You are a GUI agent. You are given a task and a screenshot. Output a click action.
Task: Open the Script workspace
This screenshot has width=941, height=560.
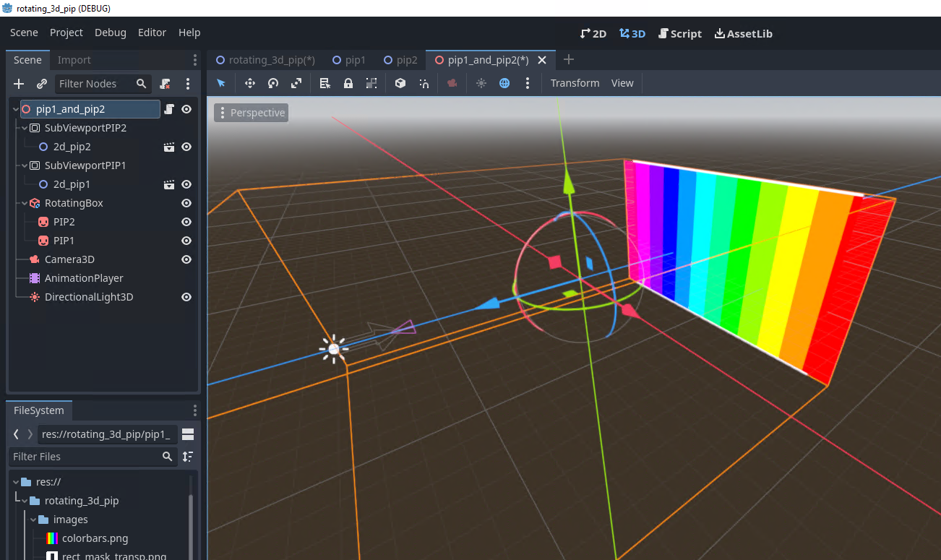click(680, 33)
